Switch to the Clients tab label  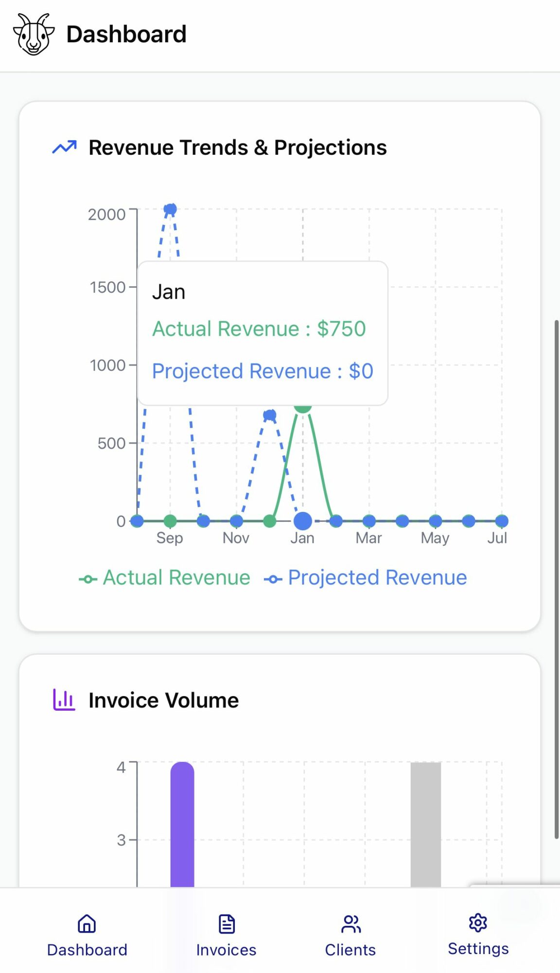pos(350,950)
